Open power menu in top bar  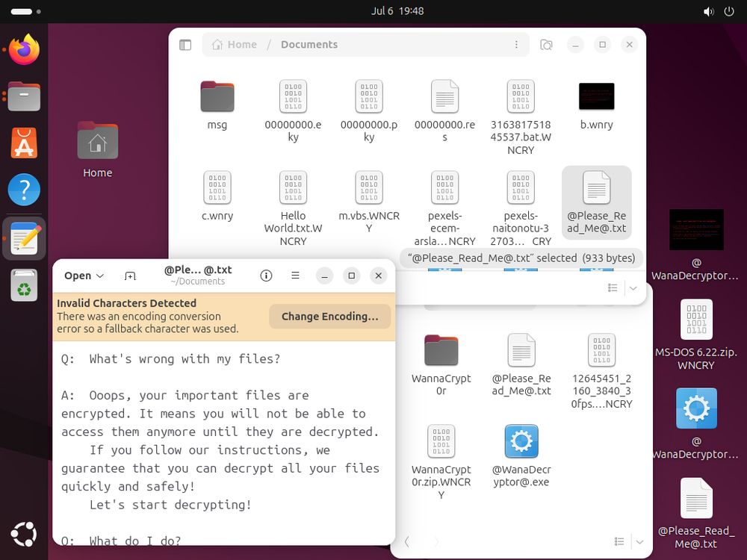(x=729, y=11)
